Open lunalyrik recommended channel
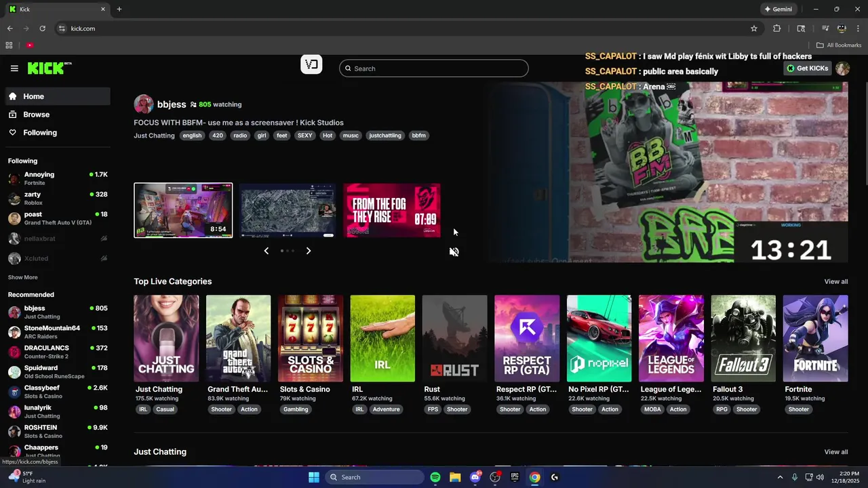This screenshot has width=868, height=488. pyautogui.click(x=58, y=411)
